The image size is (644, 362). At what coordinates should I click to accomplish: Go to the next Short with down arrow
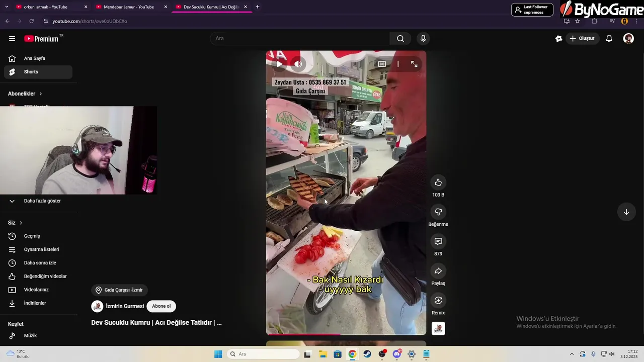pyautogui.click(x=626, y=212)
